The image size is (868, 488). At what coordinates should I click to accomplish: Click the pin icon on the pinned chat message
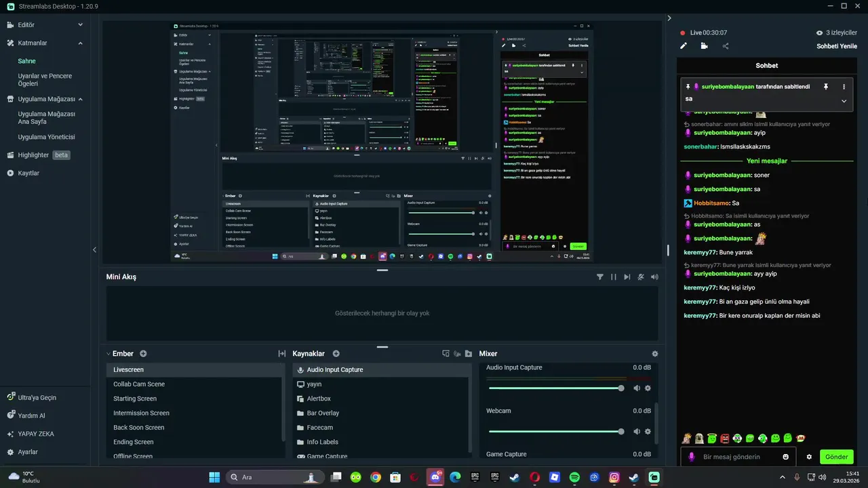826,87
